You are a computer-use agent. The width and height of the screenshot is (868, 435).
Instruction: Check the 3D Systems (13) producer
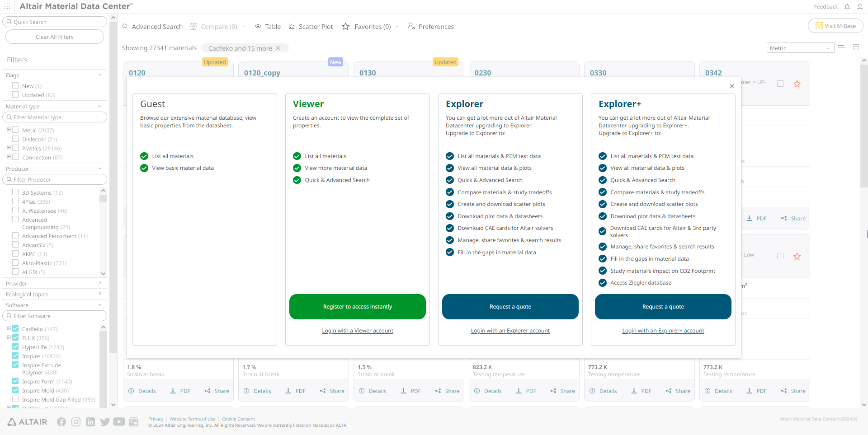click(15, 192)
